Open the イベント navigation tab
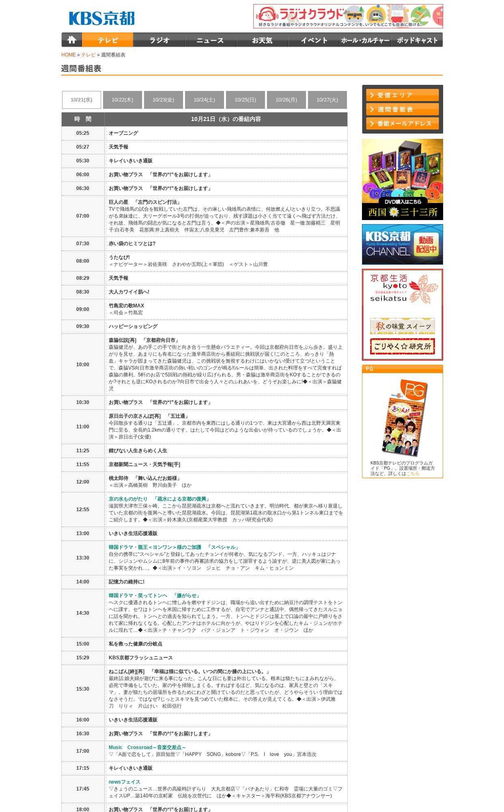This screenshot has height=812, width=504. 314,40
